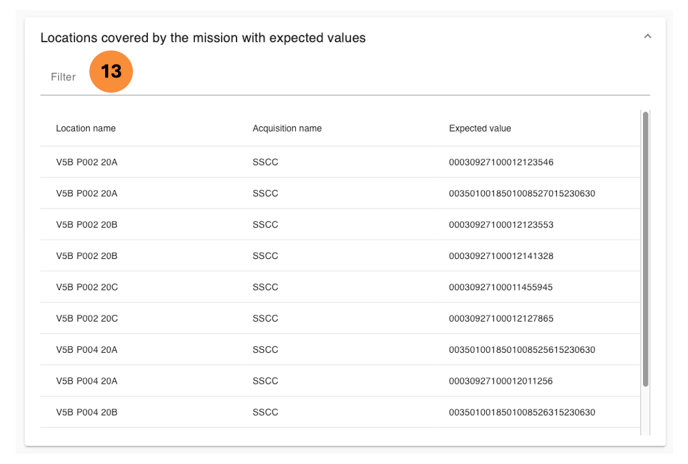Click the Expected value column header
The height and width of the screenshot is (464, 688).
pos(480,129)
